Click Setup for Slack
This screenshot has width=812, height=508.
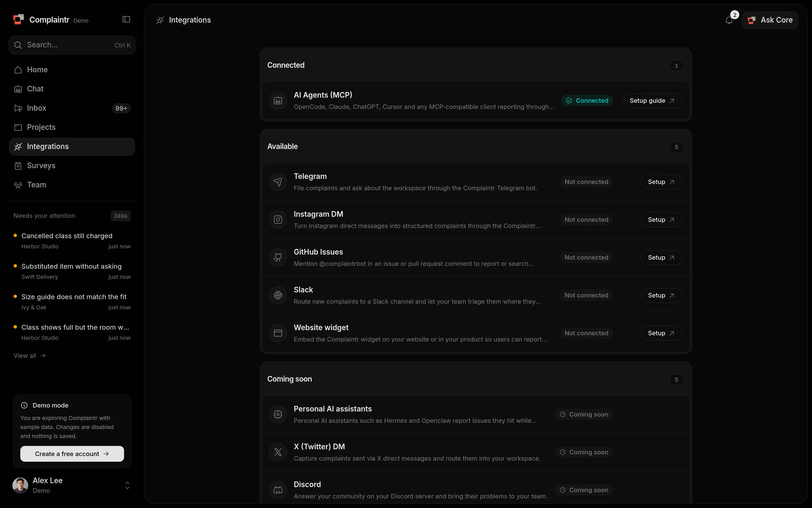tap(661, 295)
